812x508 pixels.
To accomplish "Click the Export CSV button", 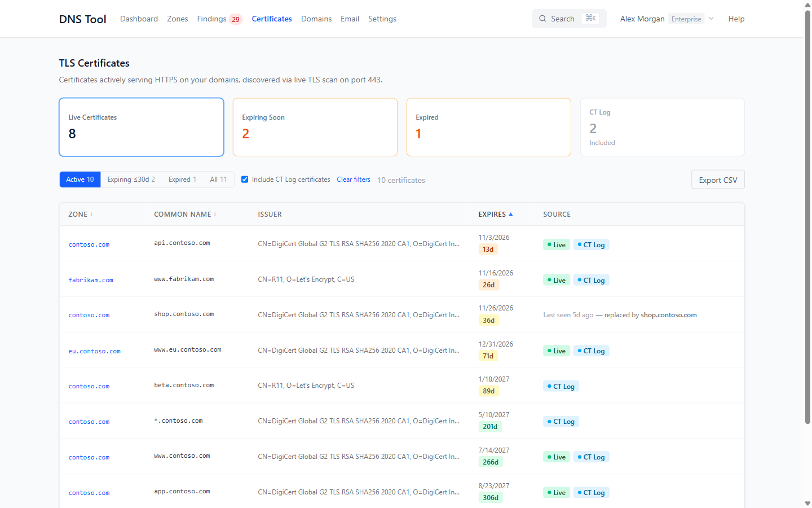I will coord(718,179).
